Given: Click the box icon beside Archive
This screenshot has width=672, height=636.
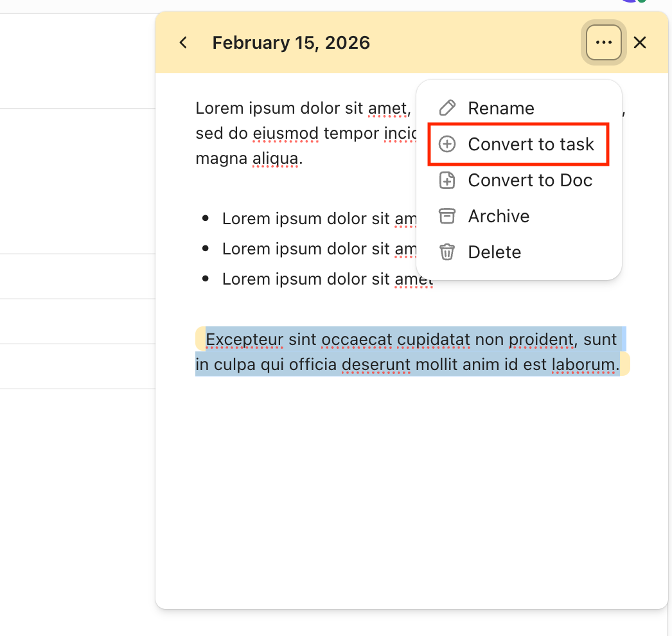Looking at the screenshot, I should click(x=447, y=216).
